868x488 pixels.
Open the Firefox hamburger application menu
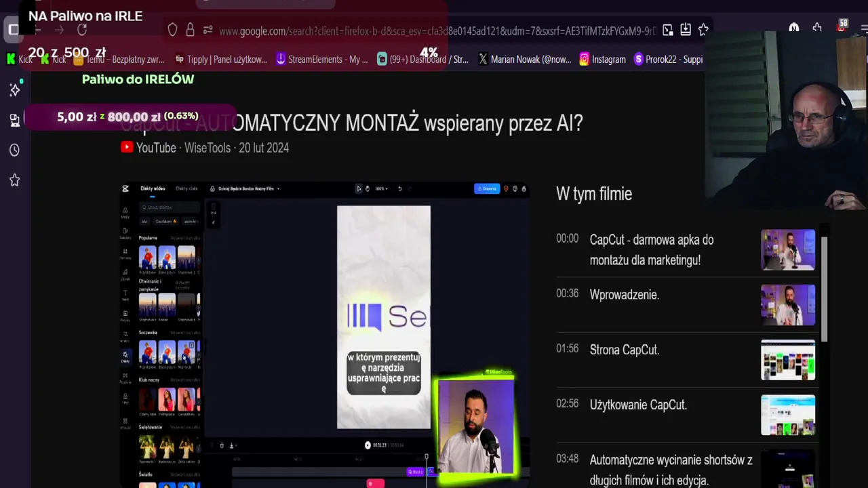[x=863, y=28]
